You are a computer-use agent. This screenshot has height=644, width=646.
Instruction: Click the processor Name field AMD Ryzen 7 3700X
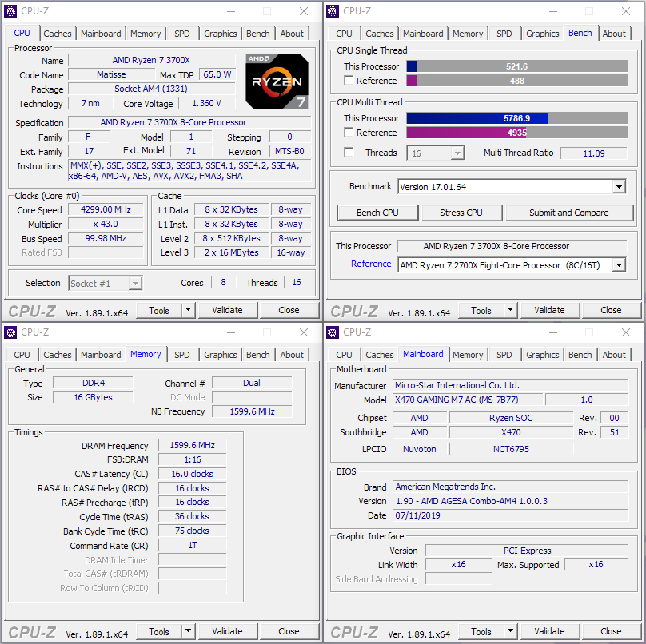[x=151, y=60]
